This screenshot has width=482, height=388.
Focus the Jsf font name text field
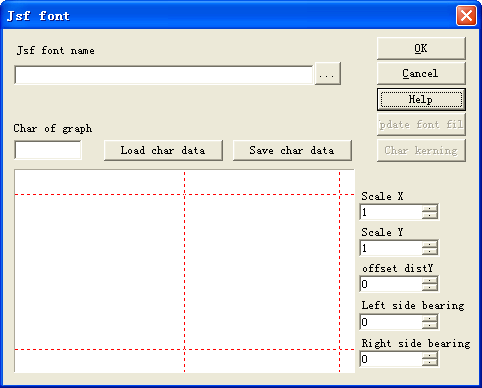tap(164, 75)
